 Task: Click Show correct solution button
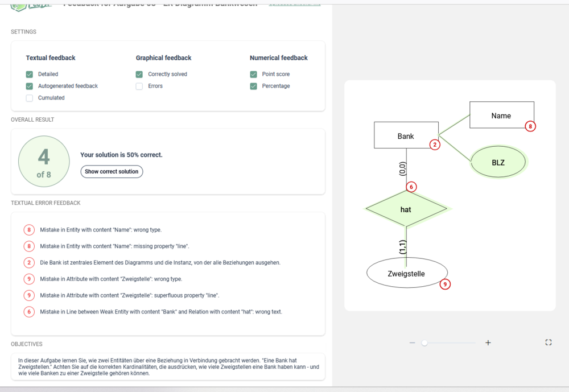[112, 171]
